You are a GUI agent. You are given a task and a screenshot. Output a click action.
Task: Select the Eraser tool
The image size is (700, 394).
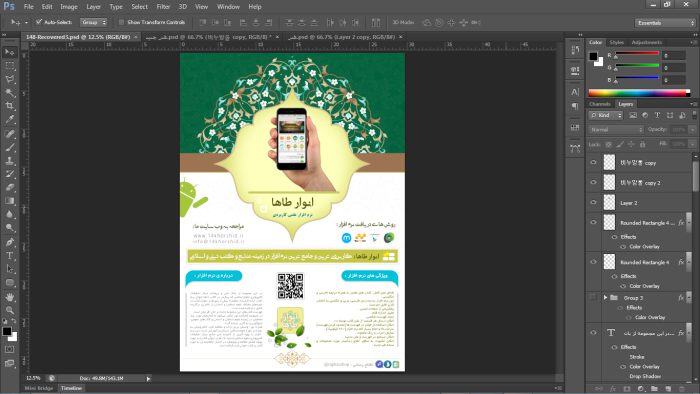(9, 187)
